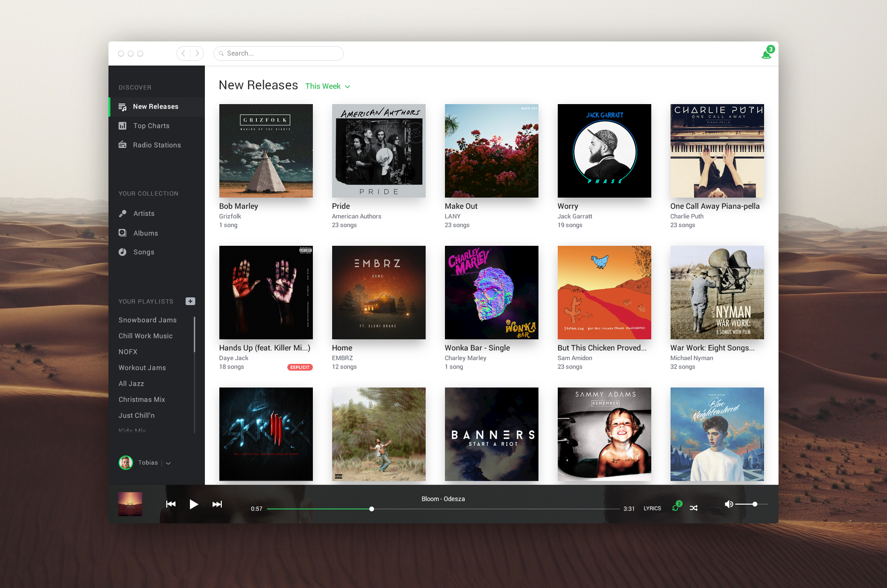Seek on the song progress bar
This screenshot has width=887, height=588.
[443, 509]
